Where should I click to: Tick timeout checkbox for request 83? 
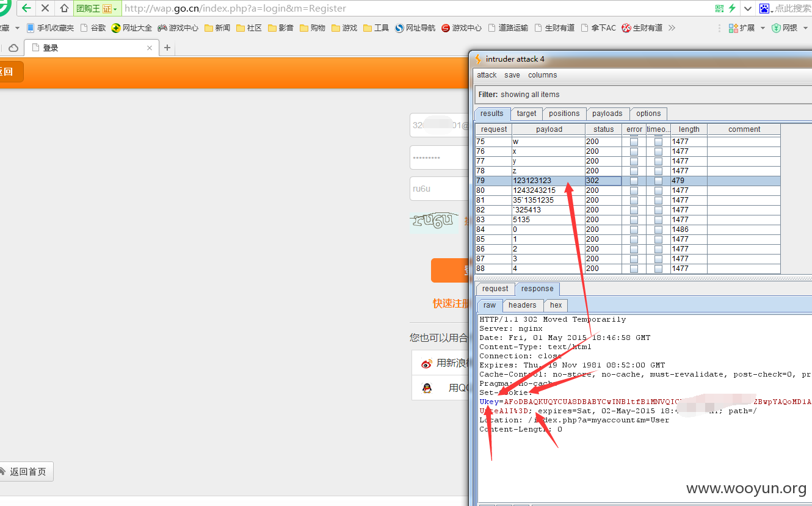(x=658, y=220)
